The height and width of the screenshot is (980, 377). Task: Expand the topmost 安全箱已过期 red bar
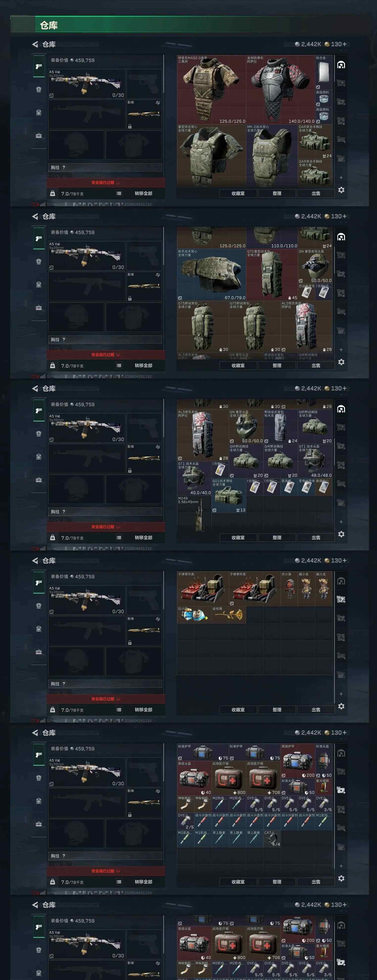[106, 182]
